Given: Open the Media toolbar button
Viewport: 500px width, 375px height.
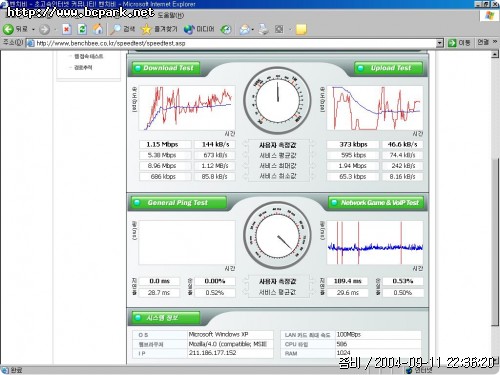Looking at the screenshot, I should 199,29.
